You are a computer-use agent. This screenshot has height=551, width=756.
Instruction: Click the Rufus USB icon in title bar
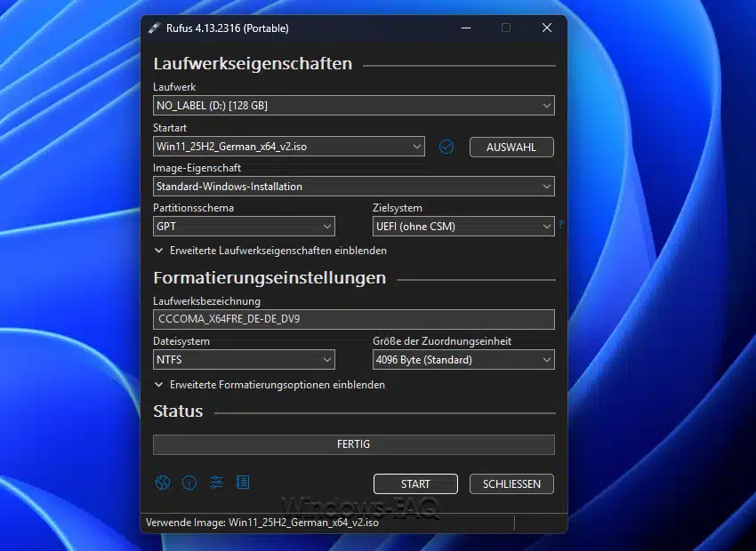pyautogui.click(x=155, y=28)
